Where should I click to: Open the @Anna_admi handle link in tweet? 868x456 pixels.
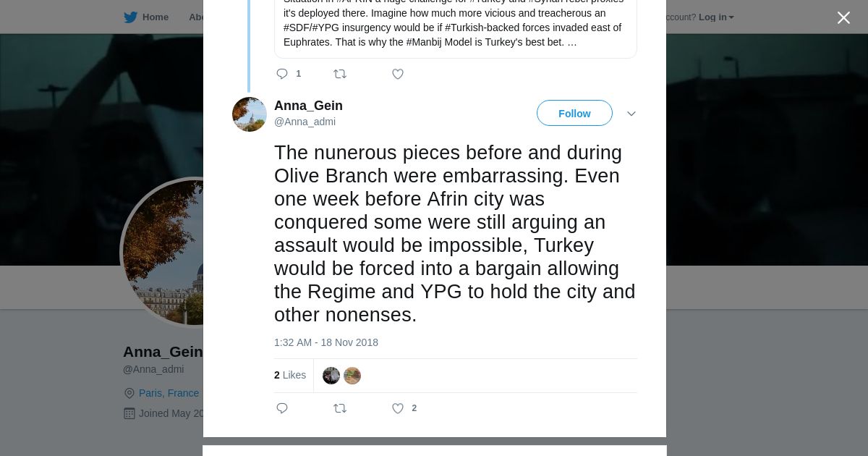(x=305, y=122)
